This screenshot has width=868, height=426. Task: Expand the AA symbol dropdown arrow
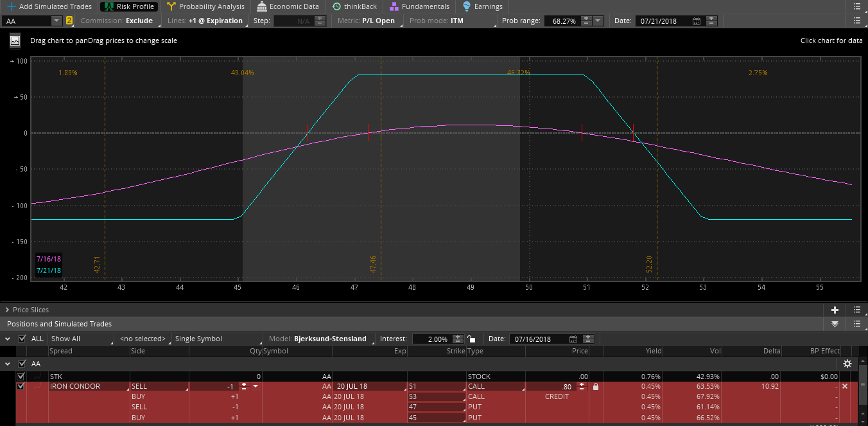point(56,21)
